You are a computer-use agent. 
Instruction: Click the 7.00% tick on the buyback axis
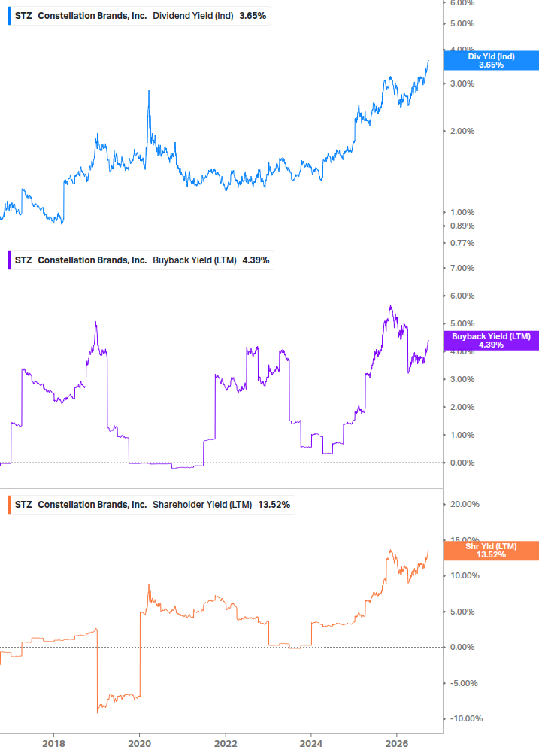tap(462, 268)
